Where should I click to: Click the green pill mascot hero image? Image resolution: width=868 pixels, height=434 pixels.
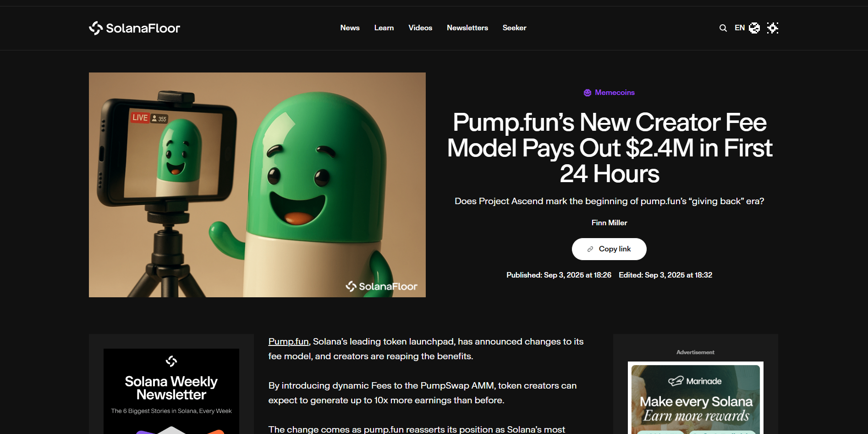pyautogui.click(x=257, y=185)
